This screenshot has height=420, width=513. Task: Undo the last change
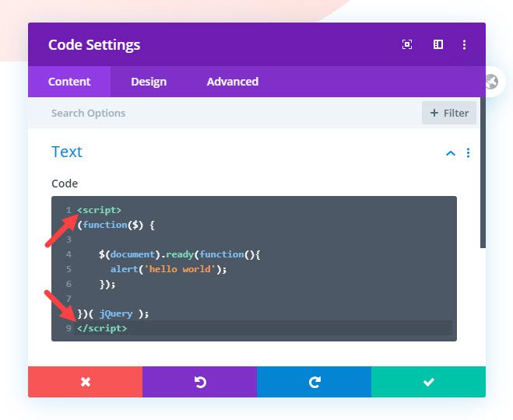pyautogui.click(x=199, y=382)
